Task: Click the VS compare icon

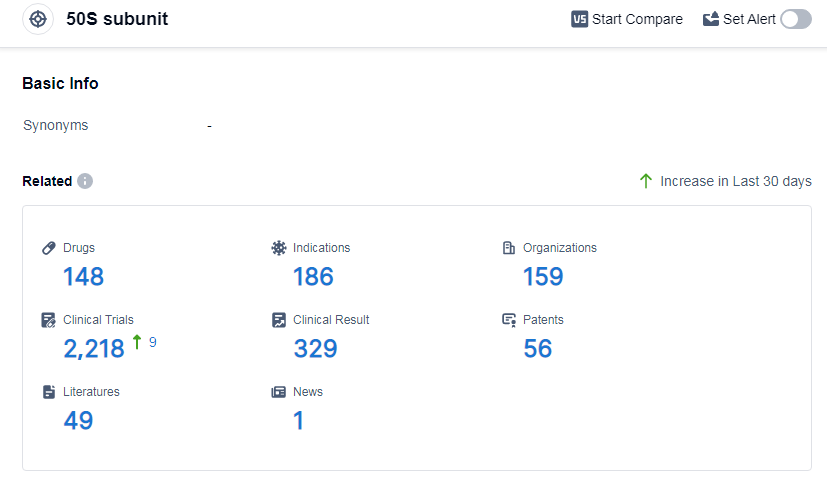Action: (x=580, y=19)
